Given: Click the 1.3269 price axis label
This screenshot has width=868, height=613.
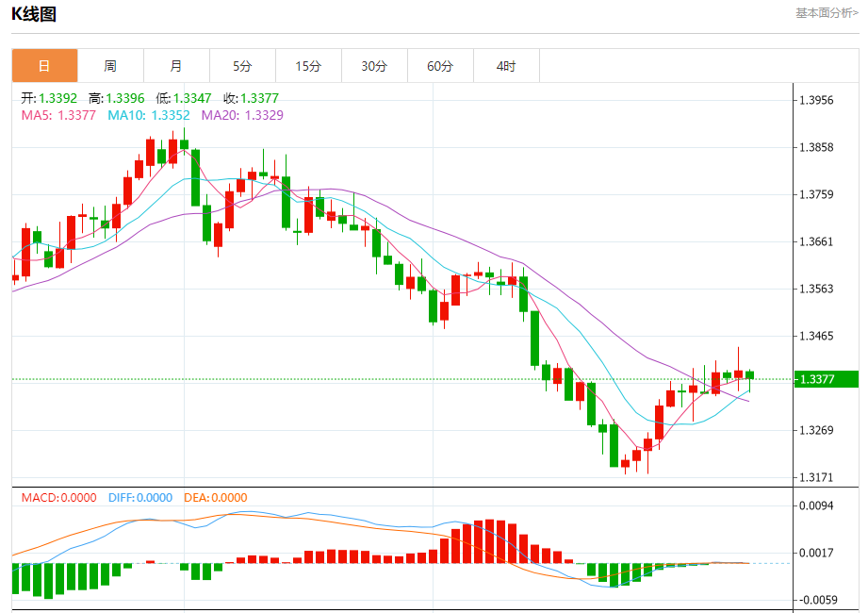Looking at the screenshot, I should click(816, 430).
